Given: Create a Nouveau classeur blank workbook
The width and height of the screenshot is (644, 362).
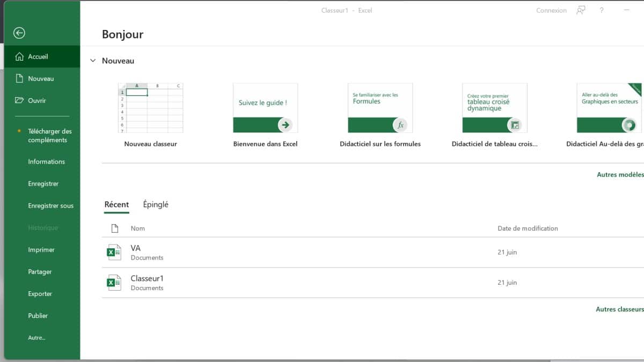Looking at the screenshot, I should tap(150, 108).
